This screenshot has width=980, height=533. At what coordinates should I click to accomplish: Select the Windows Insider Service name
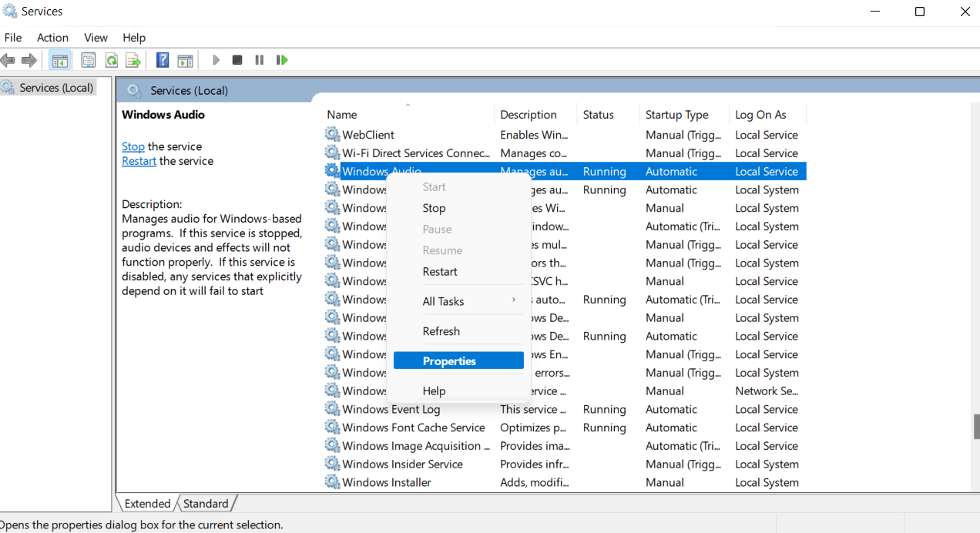(x=403, y=464)
